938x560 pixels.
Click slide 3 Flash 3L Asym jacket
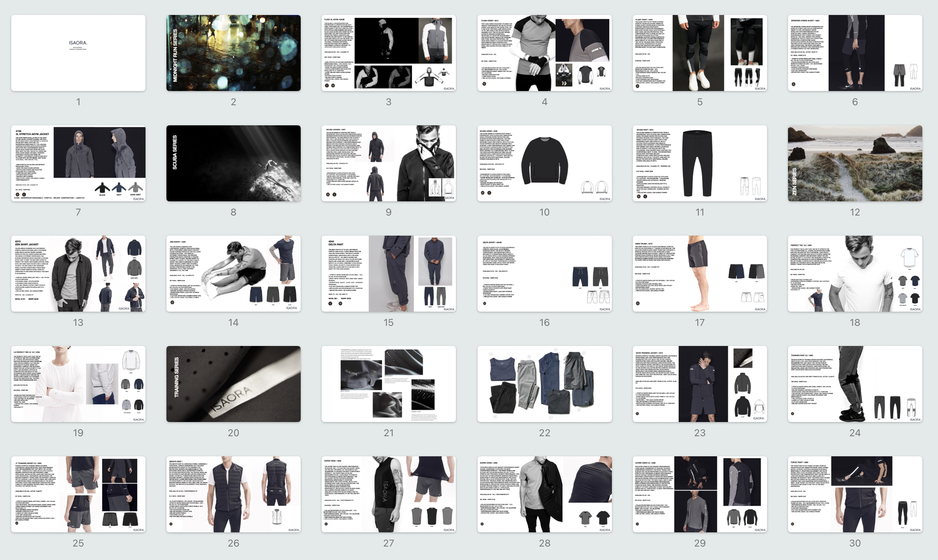tap(389, 53)
